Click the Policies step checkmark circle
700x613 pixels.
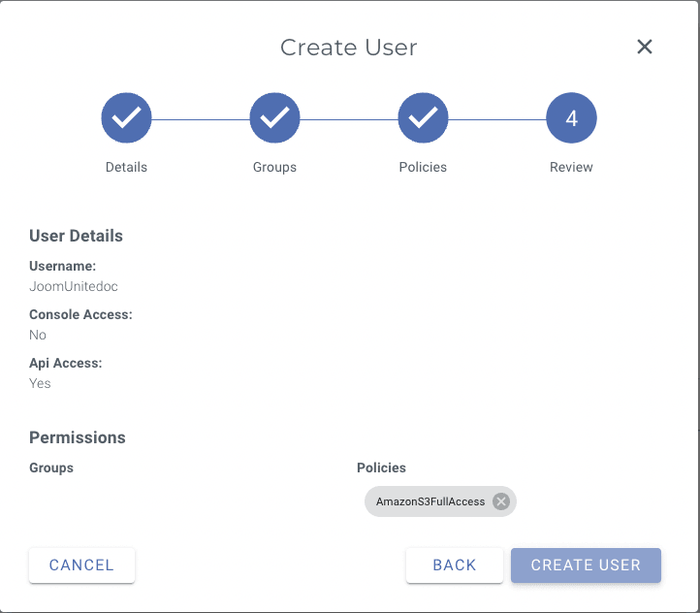coord(423,118)
